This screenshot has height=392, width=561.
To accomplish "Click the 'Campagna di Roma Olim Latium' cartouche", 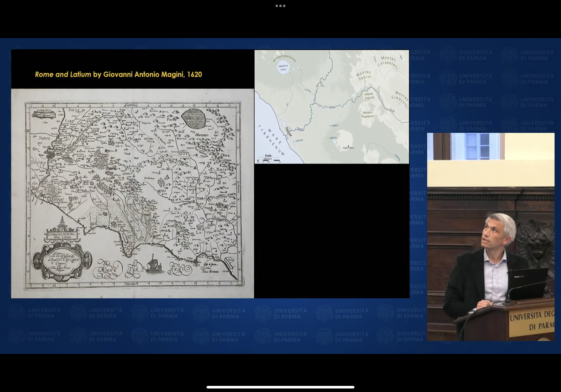I will pos(62,235).
